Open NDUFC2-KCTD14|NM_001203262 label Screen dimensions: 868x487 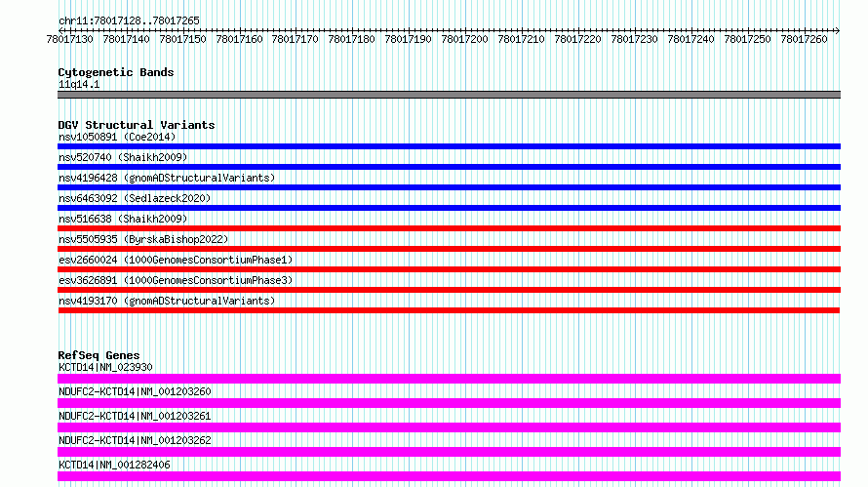point(135,440)
